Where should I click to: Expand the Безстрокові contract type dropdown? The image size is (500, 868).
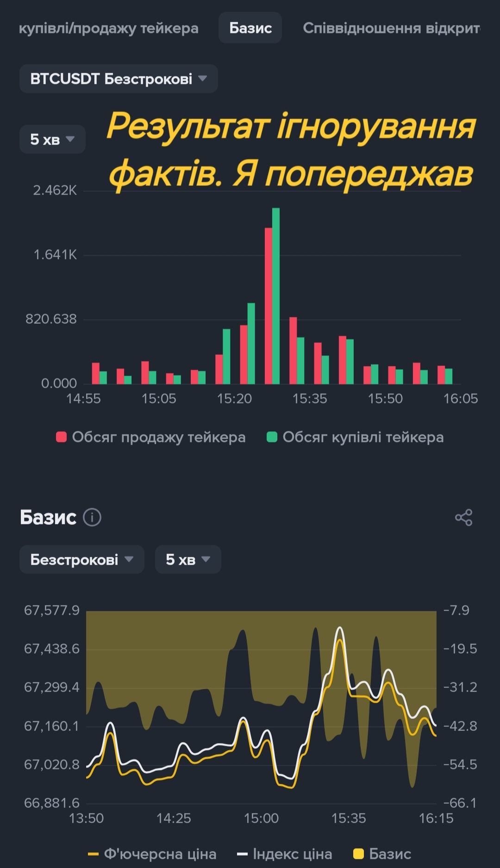coord(82,560)
